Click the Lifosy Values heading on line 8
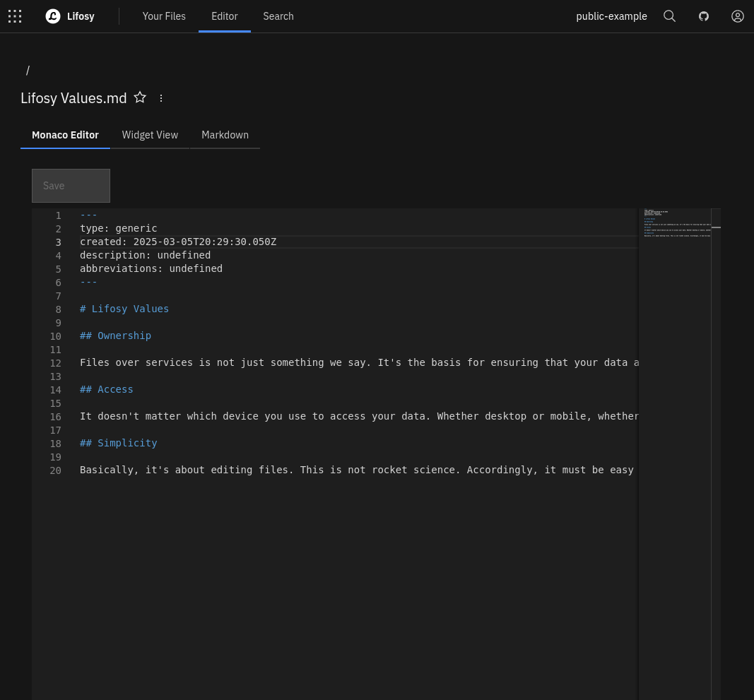 [x=124, y=309]
